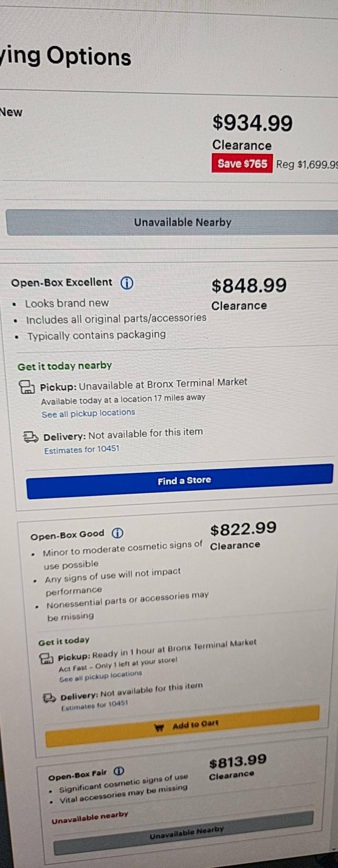Select the $813.99 Open-Box Fair price
The width and height of the screenshot is (338, 868).
coord(238,762)
